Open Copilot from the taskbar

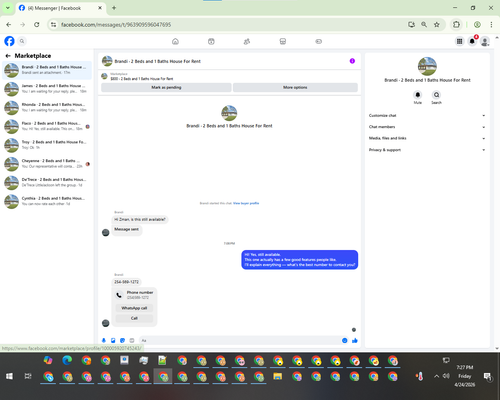tap(48, 360)
